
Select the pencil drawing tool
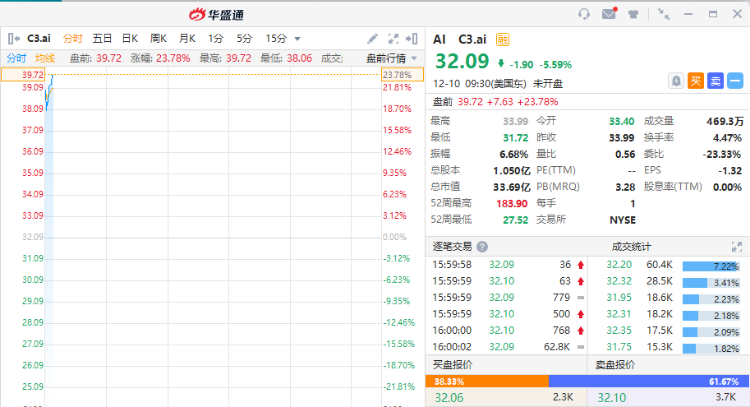(373, 38)
